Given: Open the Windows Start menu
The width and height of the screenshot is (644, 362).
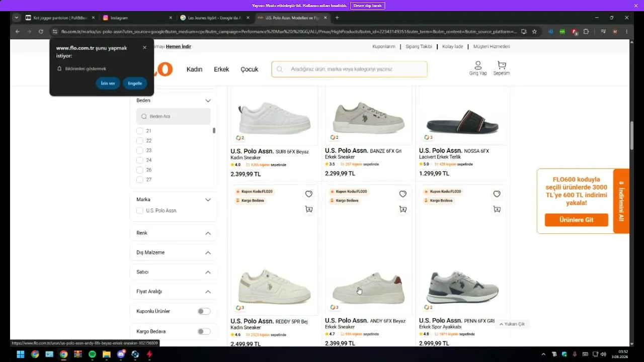Looking at the screenshot, I should click(21, 354).
